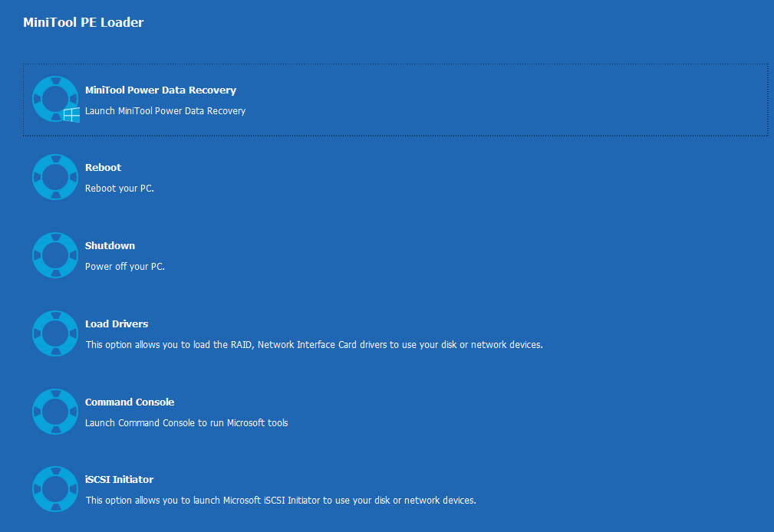The width and height of the screenshot is (774, 532).
Task: Click 'Launch MiniTool Power Data Recovery' description
Action: click(x=166, y=111)
